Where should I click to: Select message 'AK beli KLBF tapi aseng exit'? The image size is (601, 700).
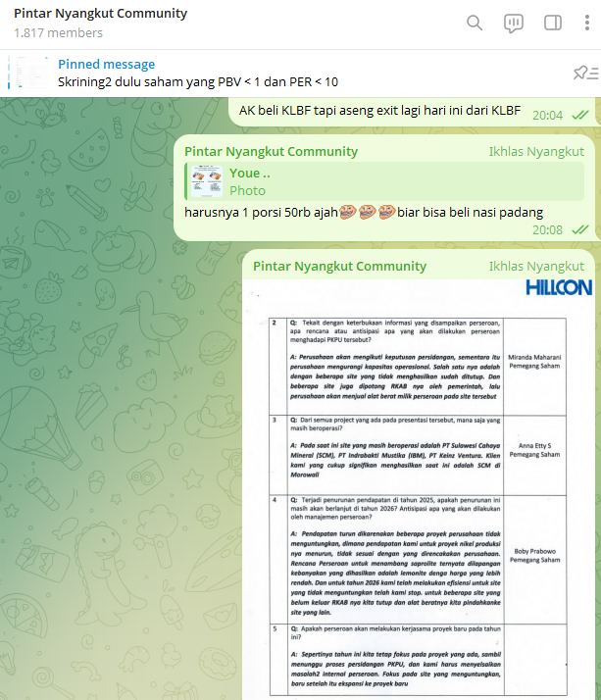click(x=379, y=110)
